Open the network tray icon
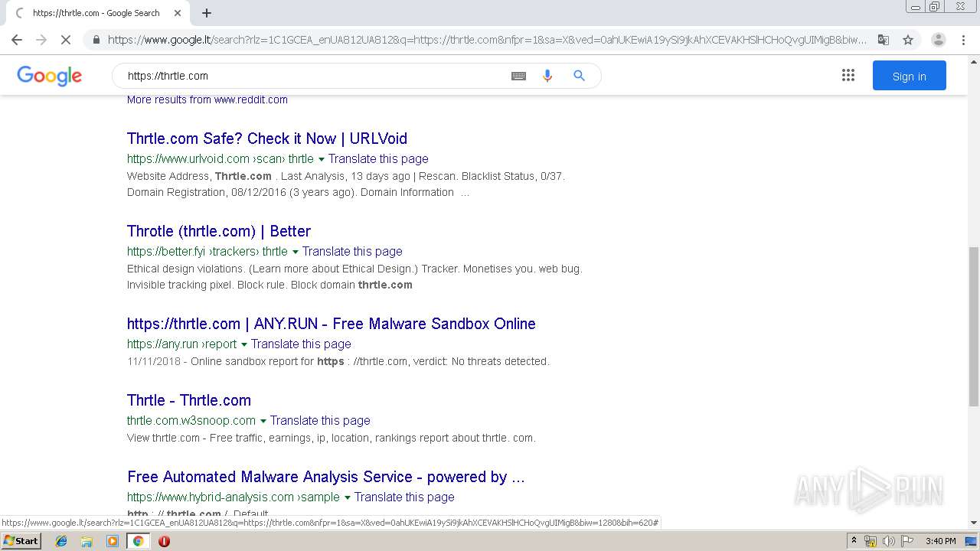This screenshot has width=980, height=551. click(x=871, y=541)
